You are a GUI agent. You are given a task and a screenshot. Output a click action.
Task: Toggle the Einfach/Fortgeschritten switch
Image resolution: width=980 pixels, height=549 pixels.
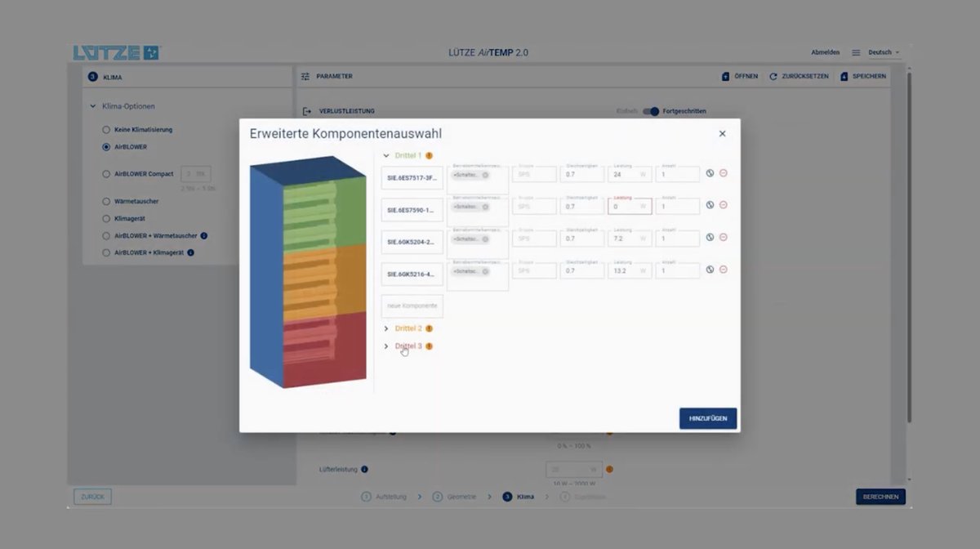pyautogui.click(x=651, y=111)
